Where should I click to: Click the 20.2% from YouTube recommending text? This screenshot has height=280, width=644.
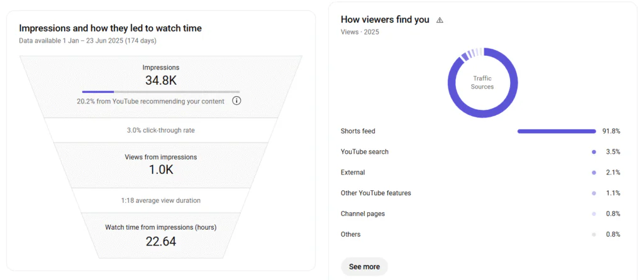point(151,101)
